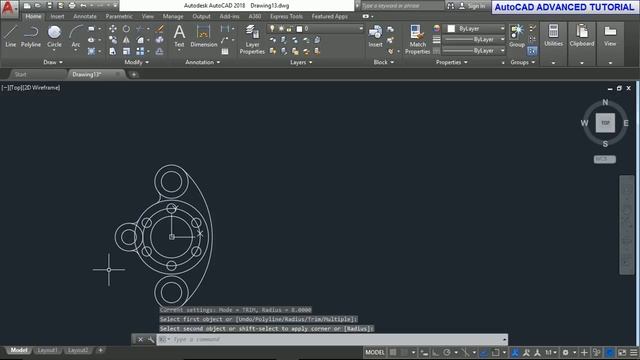
Task: Click the keyword search box
Action: [402, 6]
